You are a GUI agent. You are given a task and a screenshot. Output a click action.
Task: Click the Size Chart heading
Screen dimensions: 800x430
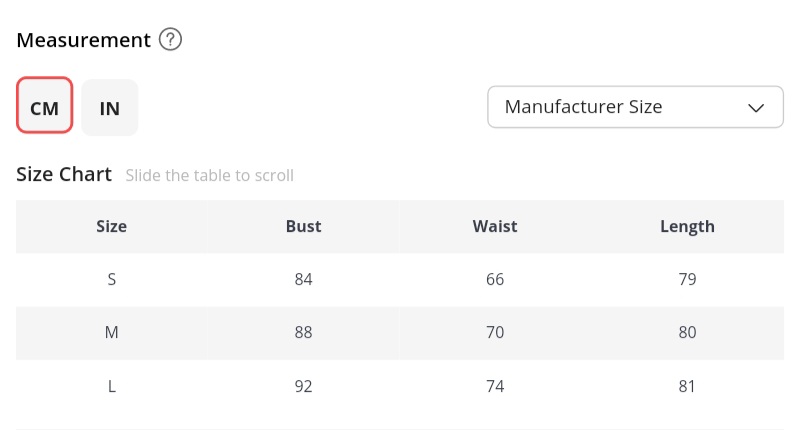64,174
